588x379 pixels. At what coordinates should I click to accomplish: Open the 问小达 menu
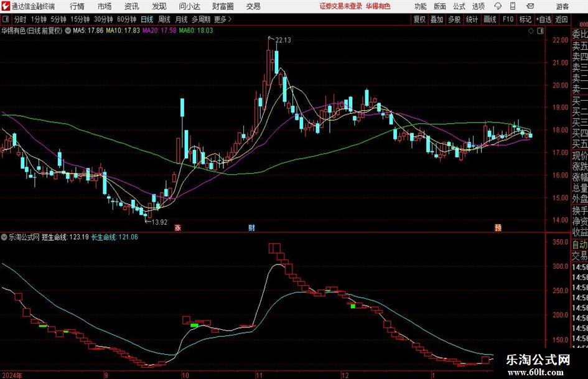point(189,6)
